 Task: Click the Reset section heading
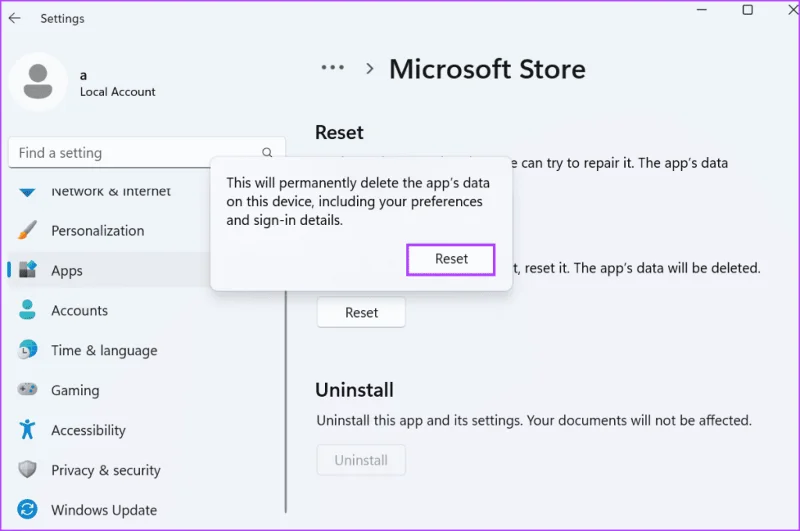point(339,133)
